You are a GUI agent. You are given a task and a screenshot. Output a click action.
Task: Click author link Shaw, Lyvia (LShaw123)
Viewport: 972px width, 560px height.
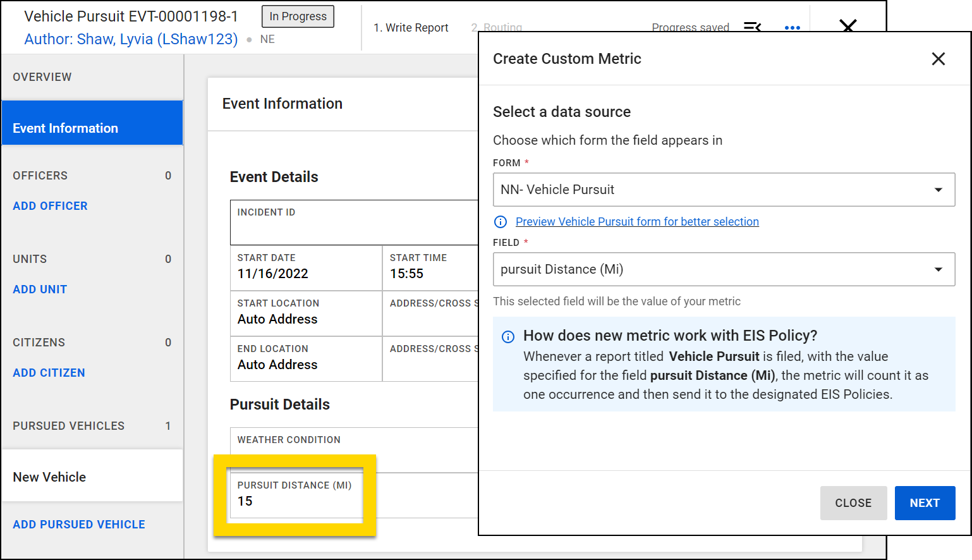coord(131,39)
